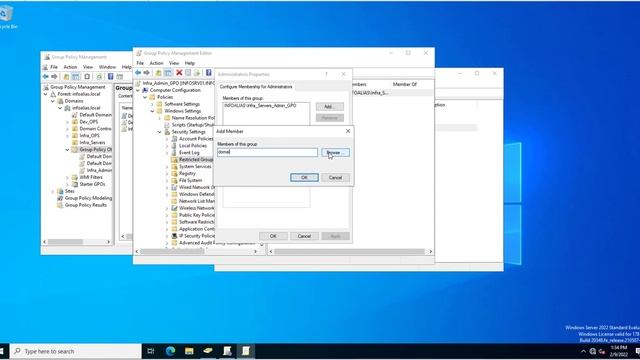Click Back arrow in Group Policy Management Editor toolbar

pos(138,73)
